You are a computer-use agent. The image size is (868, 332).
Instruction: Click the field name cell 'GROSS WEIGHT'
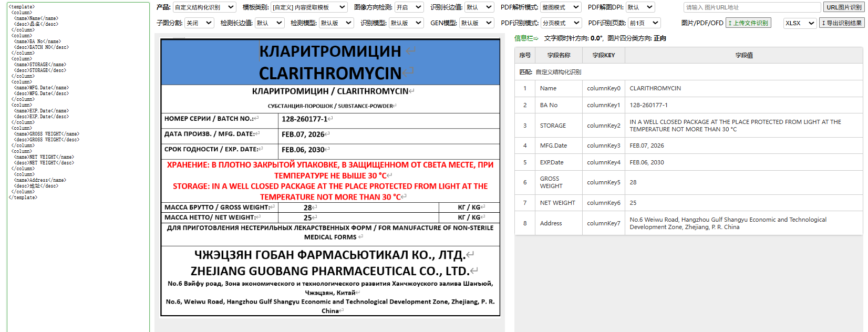pos(559,182)
